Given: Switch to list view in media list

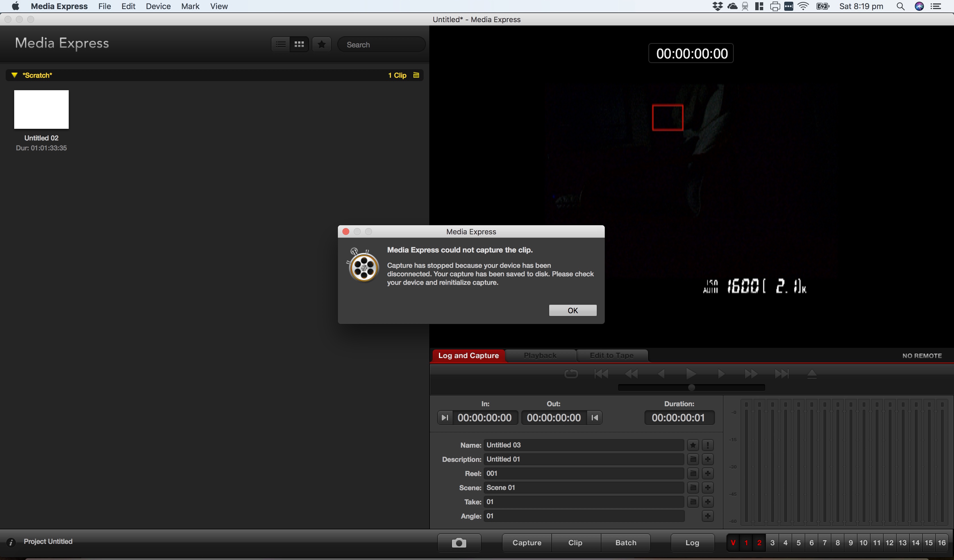Looking at the screenshot, I should [281, 44].
